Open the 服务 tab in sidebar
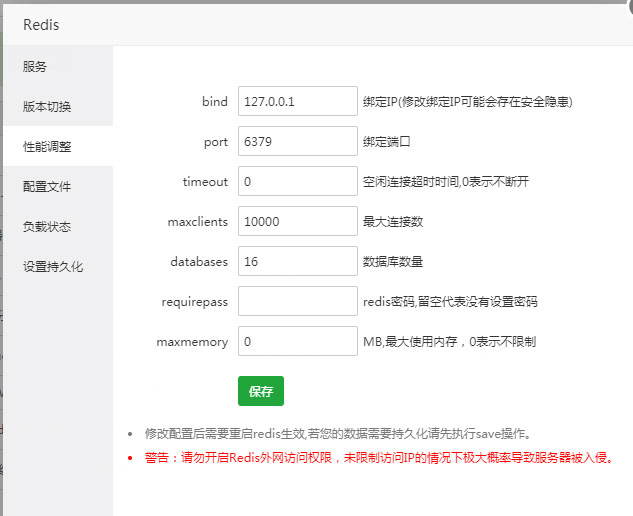Screen dimensions: 633x516 click(36, 67)
